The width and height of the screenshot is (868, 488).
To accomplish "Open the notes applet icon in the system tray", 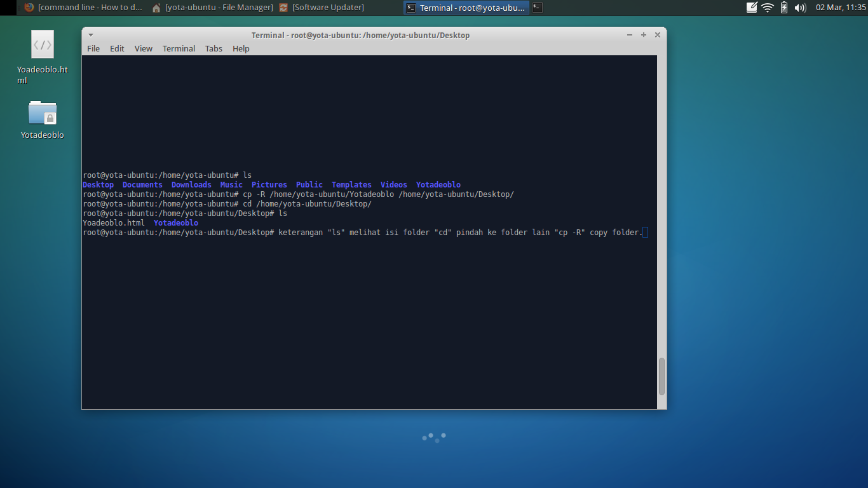I will (751, 8).
